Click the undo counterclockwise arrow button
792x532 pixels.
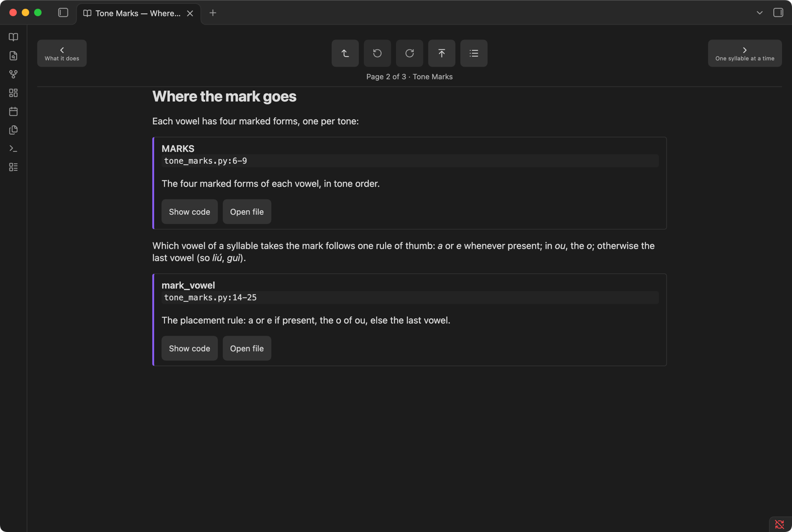(377, 53)
